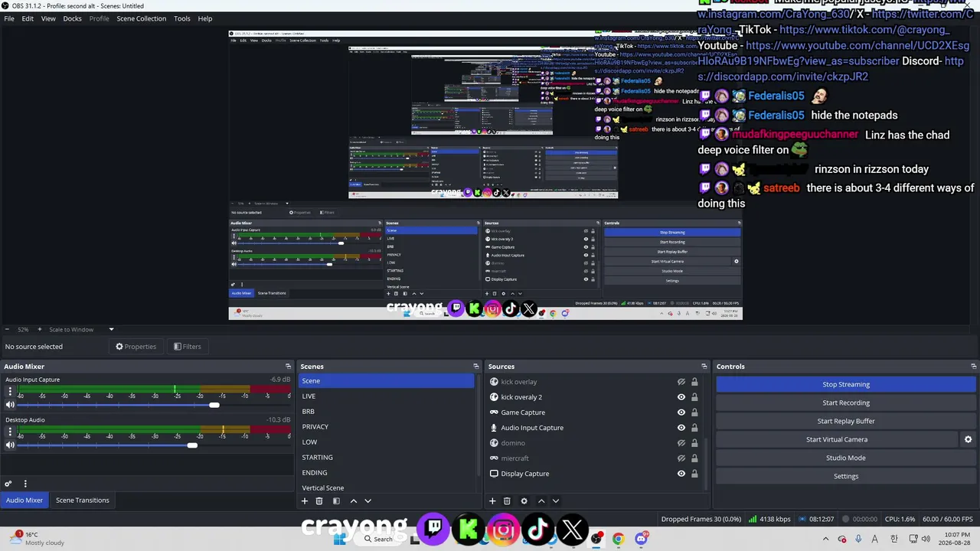The image size is (980, 551).
Task: Show the hidden miercraft source
Action: 681,458
